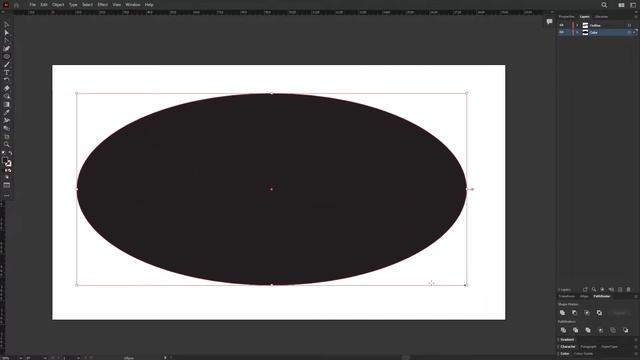Click the ellipse pie widget handle

[x=472, y=189]
